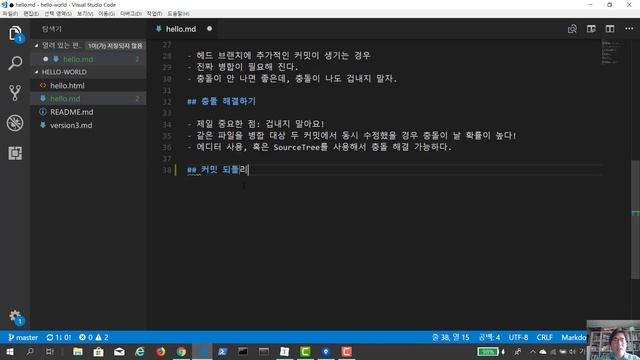Change the CRLF end of line sequence
This screenshot has width=640, height=360.
pos(544,338)
